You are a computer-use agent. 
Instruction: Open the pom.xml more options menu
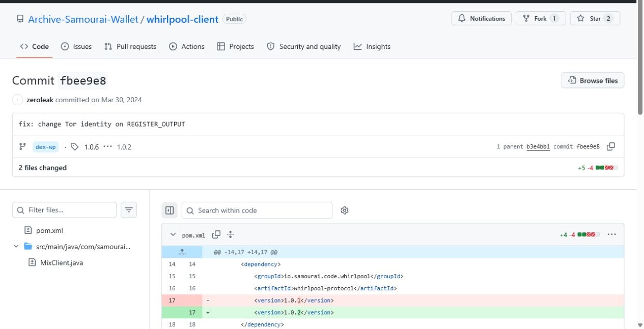pyautogui.click(x=612, y=234)
